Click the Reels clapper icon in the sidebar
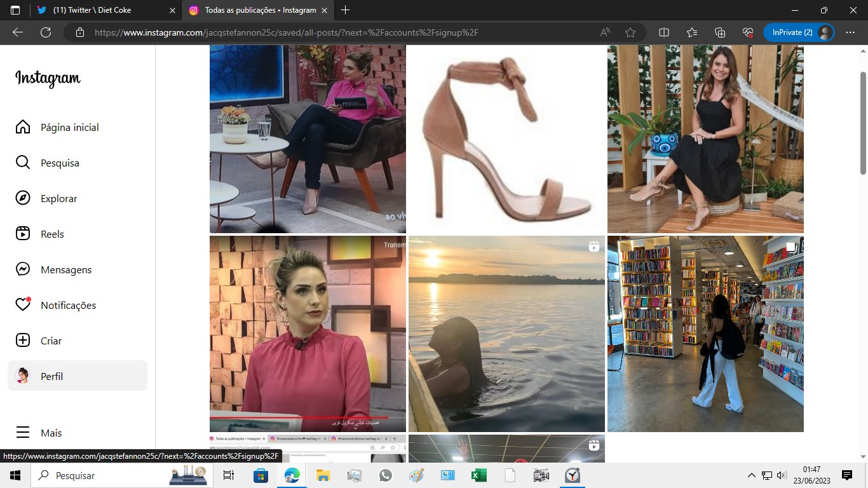 tap(23, 234)
